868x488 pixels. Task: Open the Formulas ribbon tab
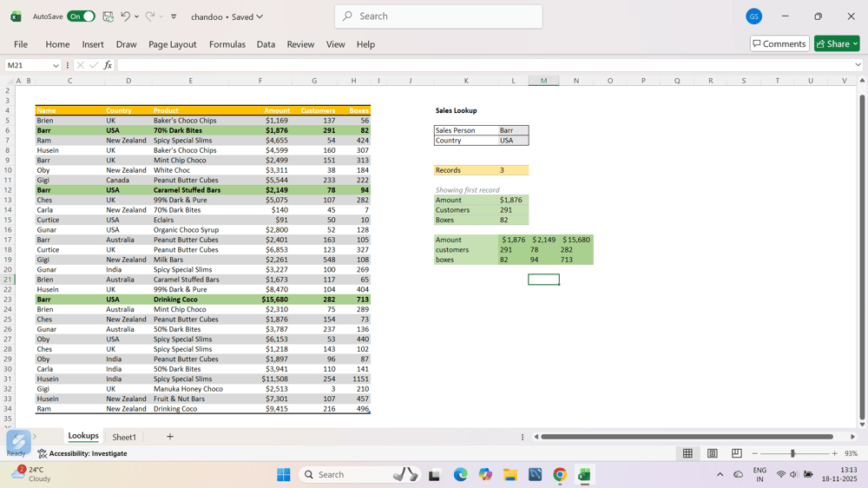click(x=227, y=44)
